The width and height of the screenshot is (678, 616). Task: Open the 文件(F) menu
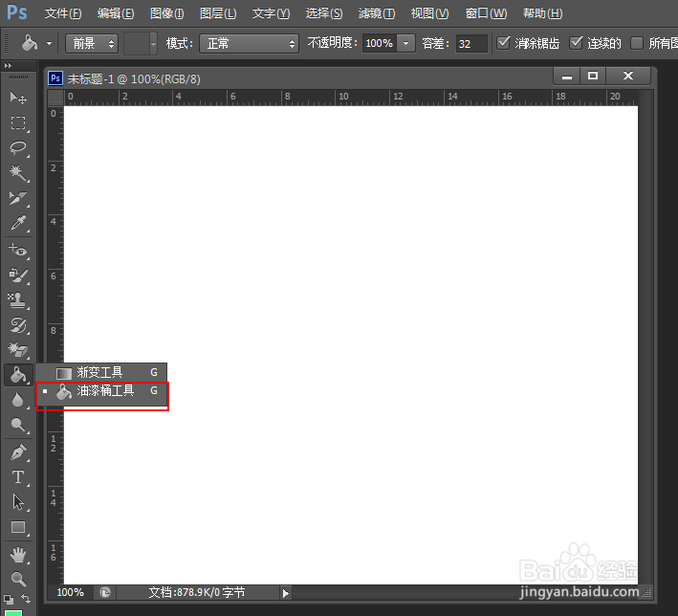(x=63, y=13)
